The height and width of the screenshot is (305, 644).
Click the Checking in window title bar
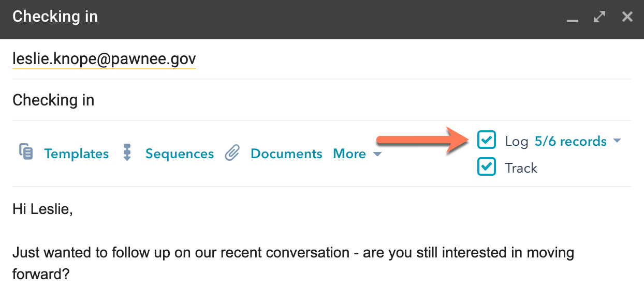click(x=311, y=17)
